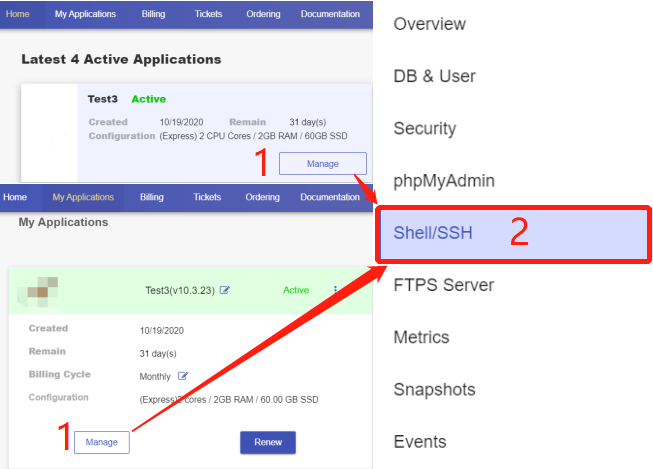The height and width of the screenshot is (469, 653).
Task: Open the Overview section in the sidebar
Action: [429, 24]
